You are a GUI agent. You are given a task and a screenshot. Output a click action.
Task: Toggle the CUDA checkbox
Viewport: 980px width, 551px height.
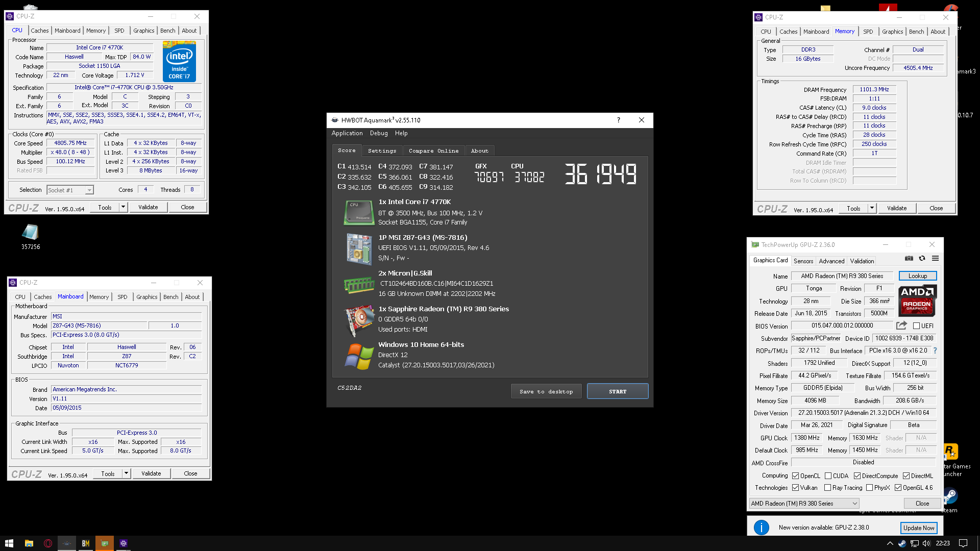(828, 476)
